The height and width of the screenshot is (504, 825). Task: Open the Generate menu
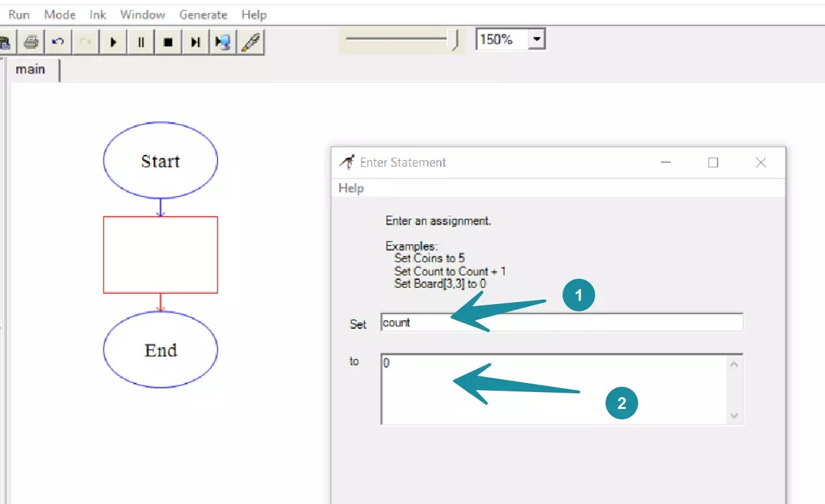tap(203, 14)
